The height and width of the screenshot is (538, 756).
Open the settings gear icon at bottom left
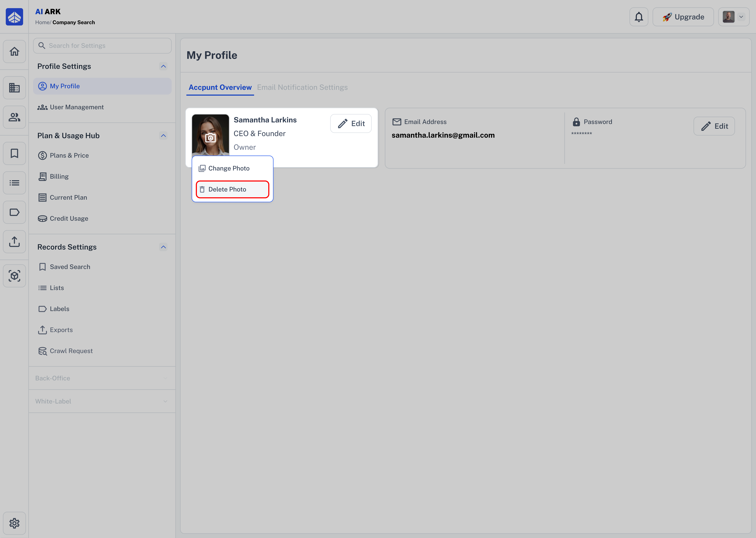point(14,523)
